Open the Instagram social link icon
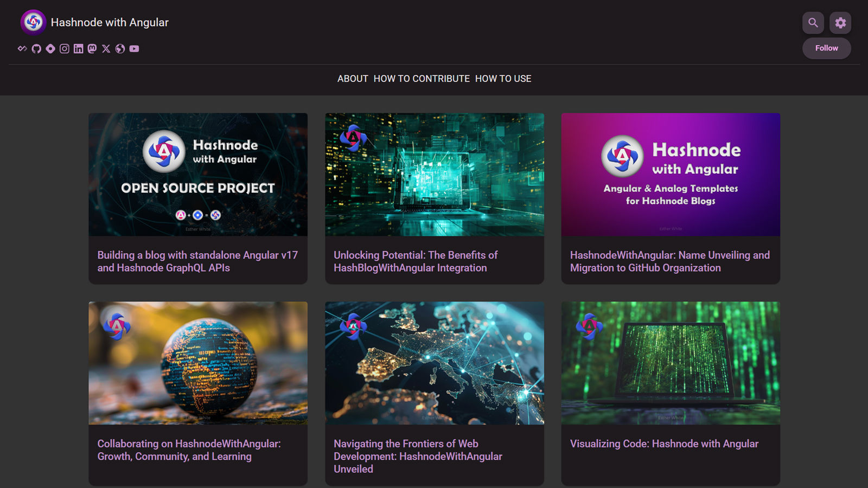 click(x=65, y=49)
